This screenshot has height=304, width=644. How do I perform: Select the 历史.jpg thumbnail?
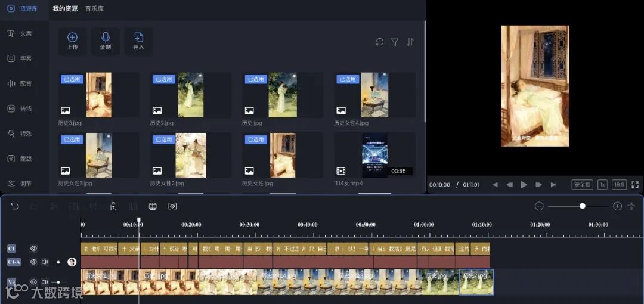[x=283, y=95]
